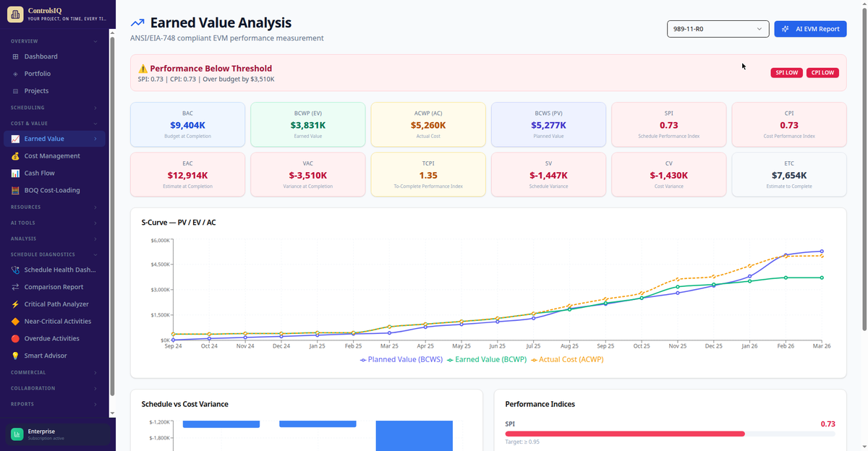Click the EAC $12,914K card

click(187, 174)
